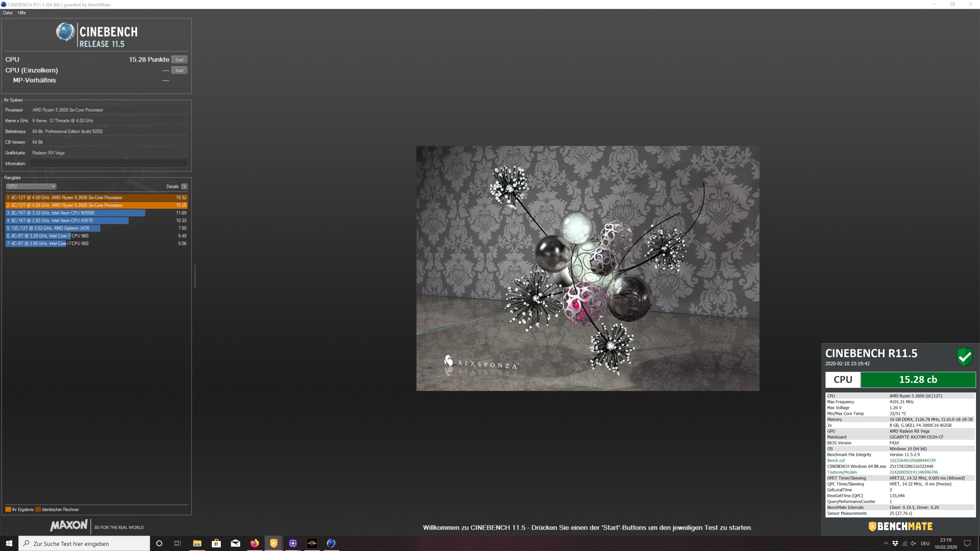Viewport: 980px width, 551px height.
Task: Select the AMD Opteron 2435 ranking row
Action: click(x=97, y=228)
